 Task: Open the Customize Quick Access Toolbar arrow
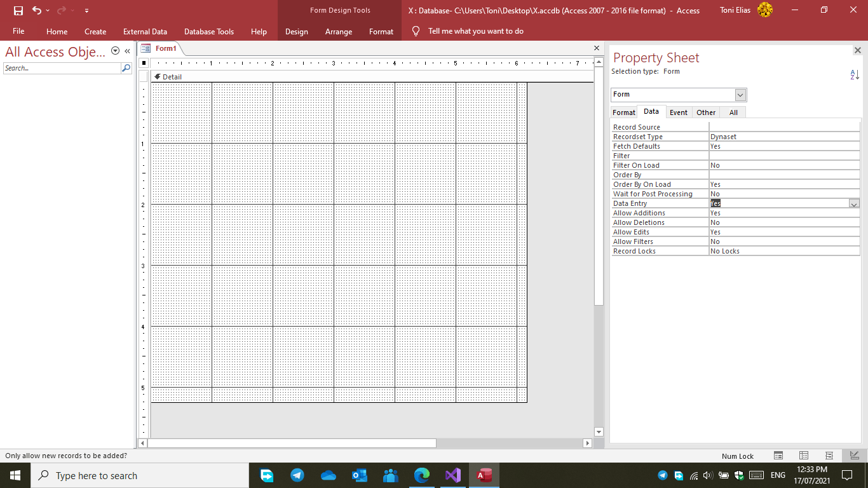pos(86,11)
